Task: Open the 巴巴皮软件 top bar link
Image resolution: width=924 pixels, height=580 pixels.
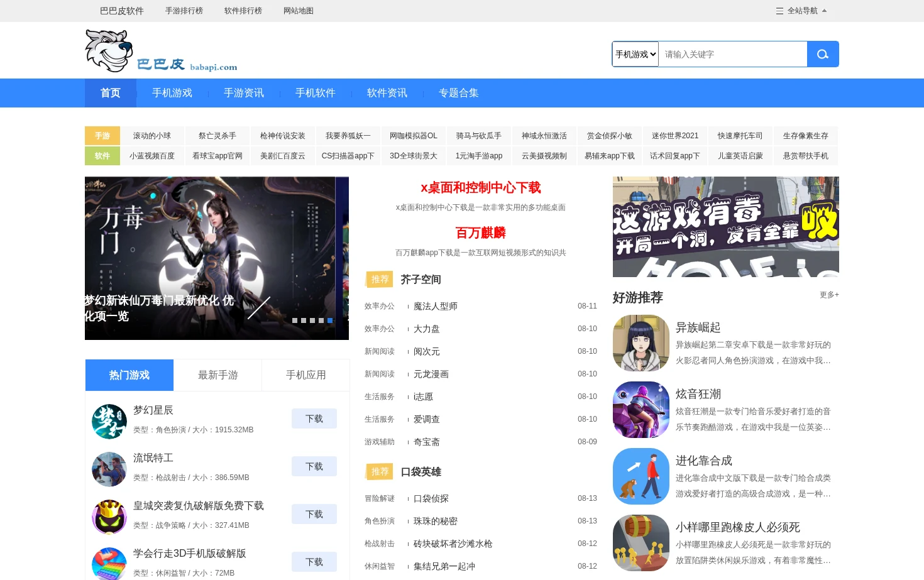Action: pos(122,11)
